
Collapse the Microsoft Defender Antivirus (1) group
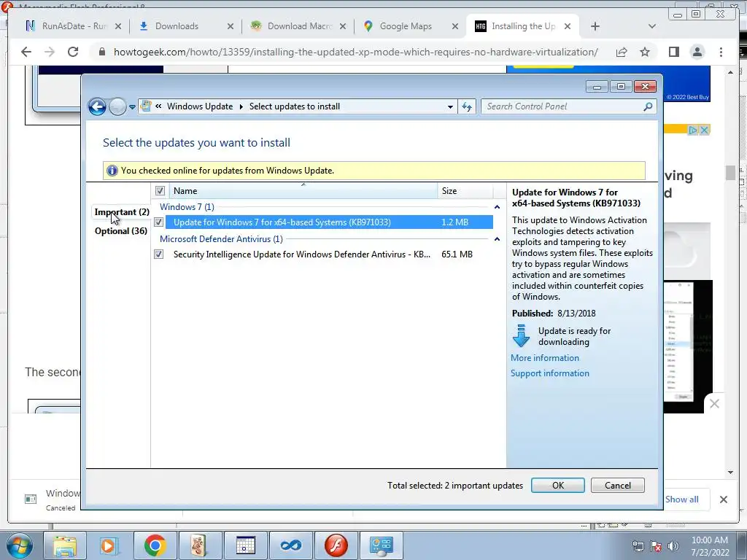(497, 239)
